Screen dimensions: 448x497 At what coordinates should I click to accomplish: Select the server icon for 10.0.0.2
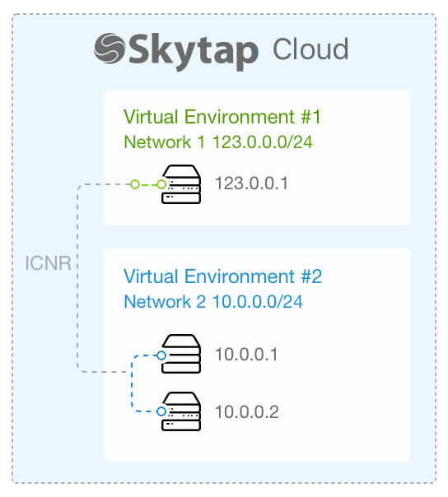181,411
